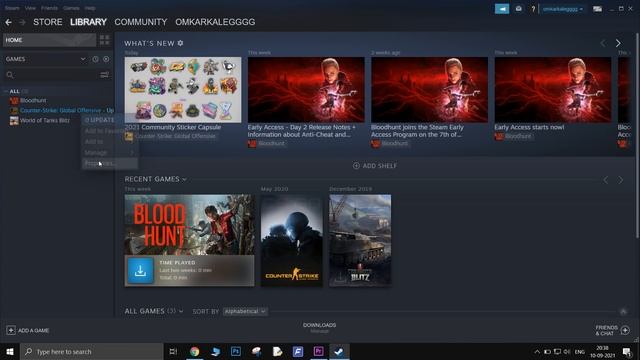The height and width of the screenshot is (360, 640).
Task: Open the Add to submenu entry
Action: (110, 142)
